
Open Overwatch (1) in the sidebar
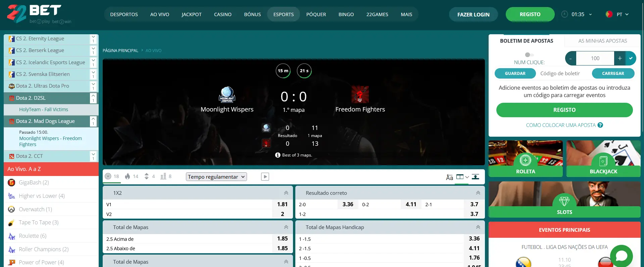[51, 209]
